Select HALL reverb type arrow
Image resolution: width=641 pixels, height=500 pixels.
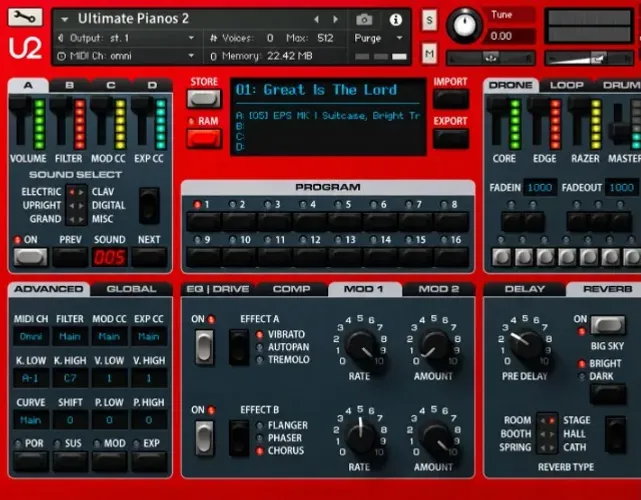coord(552,434)
